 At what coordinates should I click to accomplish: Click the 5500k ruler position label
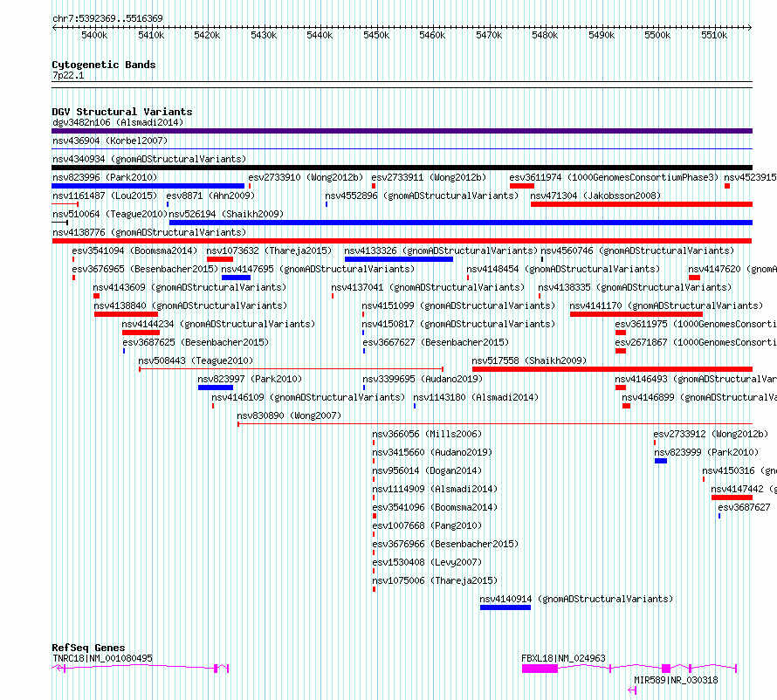pyautogui.click(x=657, y=35)
